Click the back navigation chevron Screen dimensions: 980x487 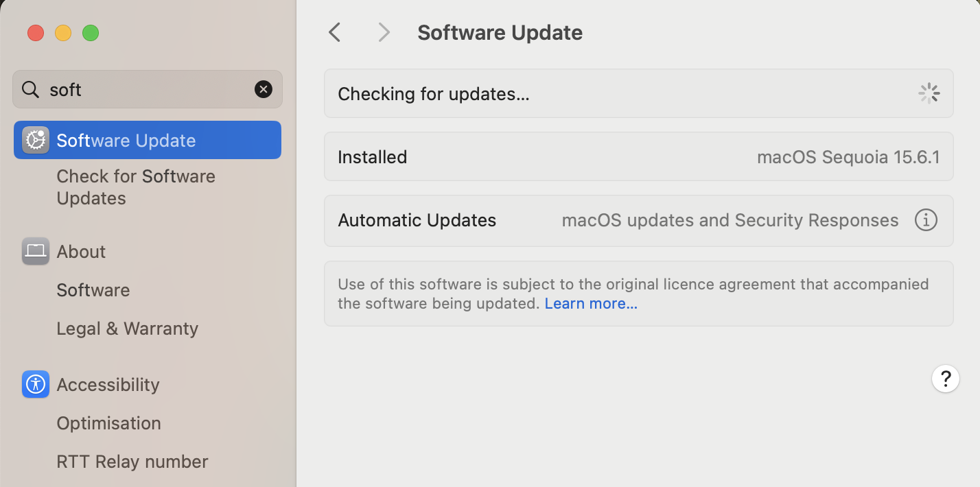(x=334, y=32)
